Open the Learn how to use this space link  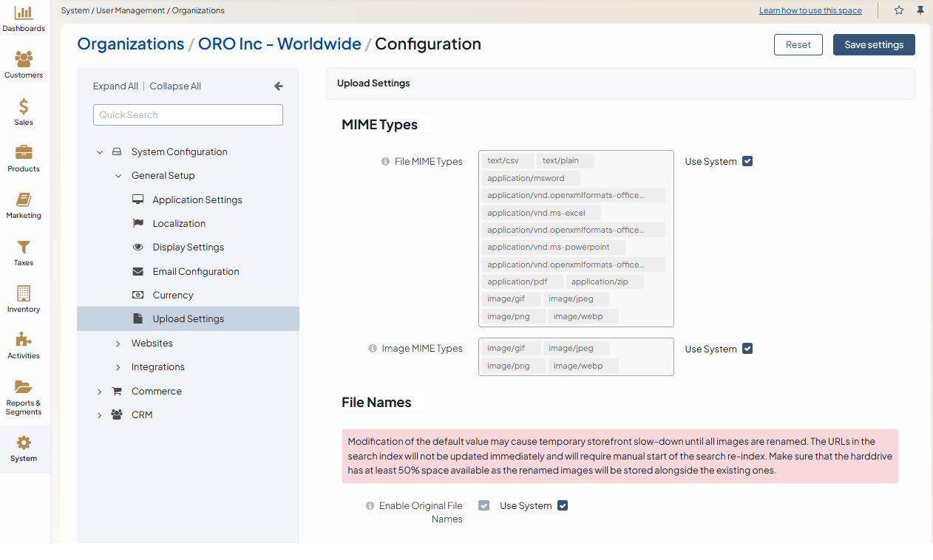pyautogui.click(x=810, y=11)
